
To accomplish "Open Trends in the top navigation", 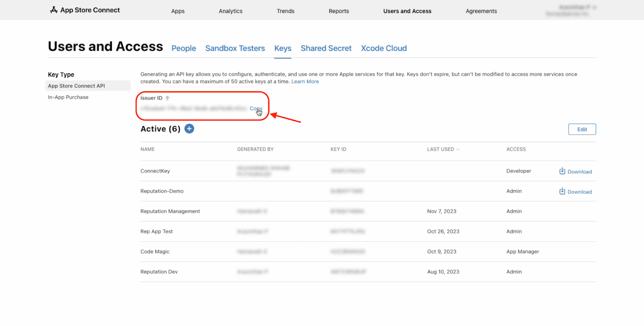I will [x=285, y=11].
